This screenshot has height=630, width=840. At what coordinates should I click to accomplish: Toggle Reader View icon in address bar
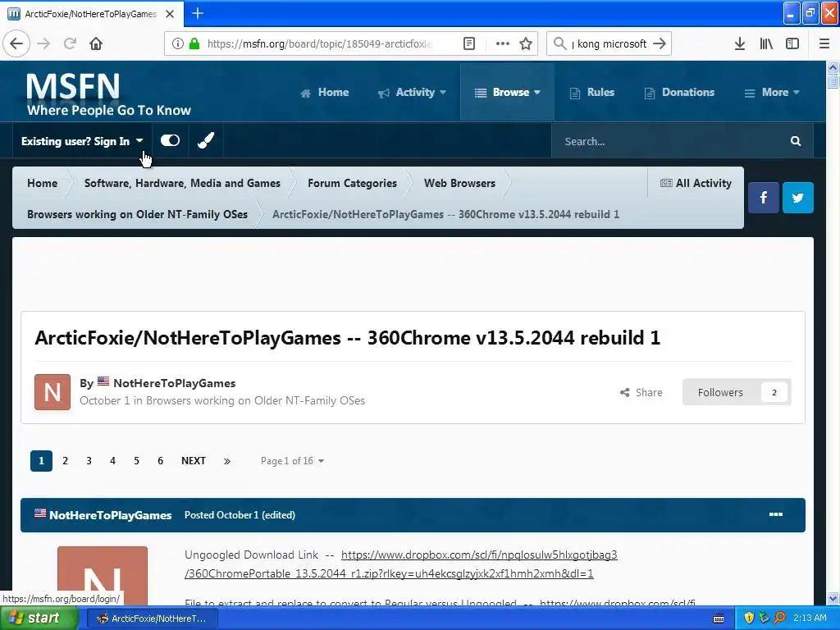pos(469,43)
